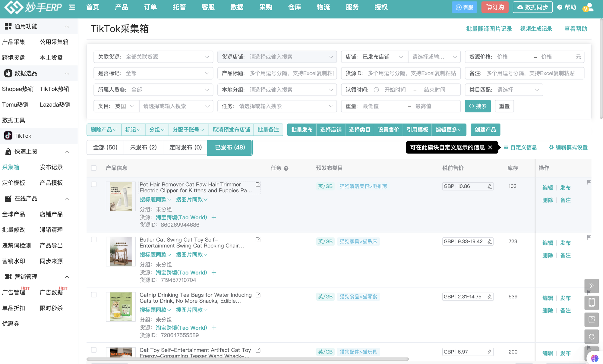The height and width of the screenshot is (364, 603).
Task: Add source plus icon for 货源ID 719457710704
Action: pyautogui.click(x=214, y=272)
